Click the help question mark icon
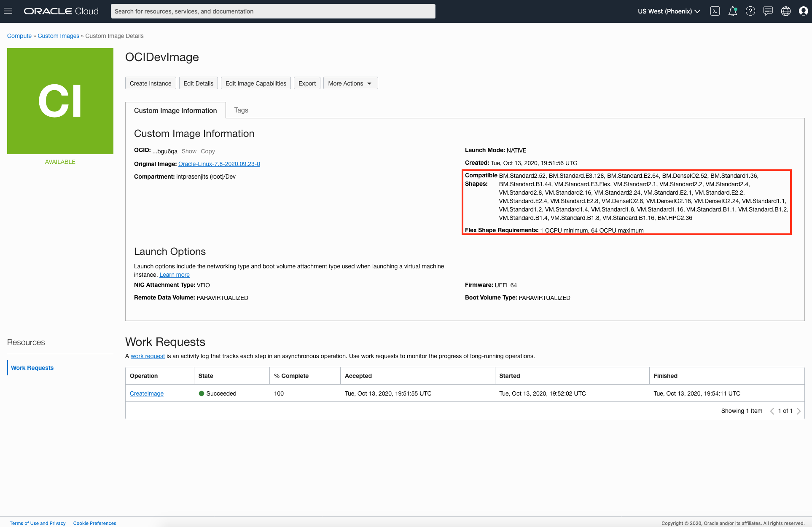The width and height of the screenshot is (812, 527). [x=750, y=11]
